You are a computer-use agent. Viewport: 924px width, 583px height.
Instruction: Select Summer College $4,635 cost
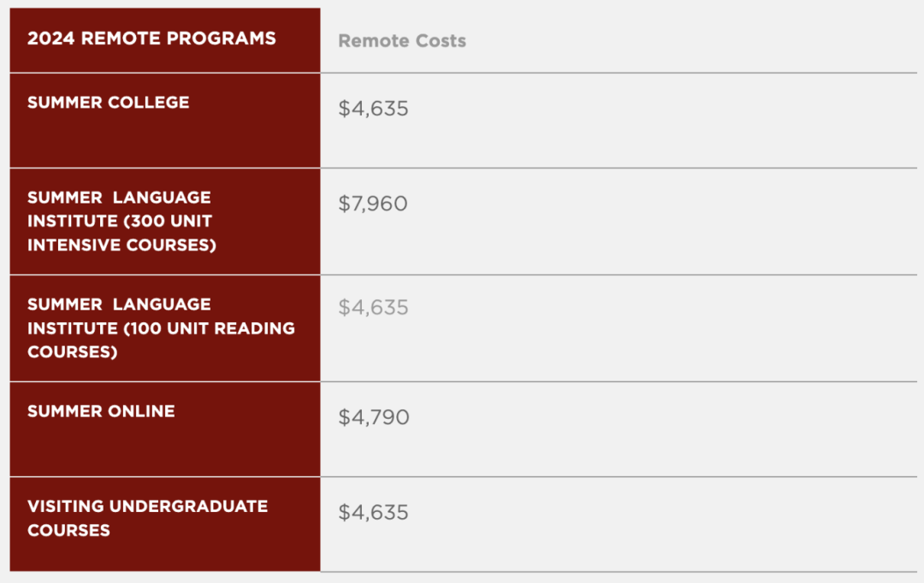[x=373, y=109]
